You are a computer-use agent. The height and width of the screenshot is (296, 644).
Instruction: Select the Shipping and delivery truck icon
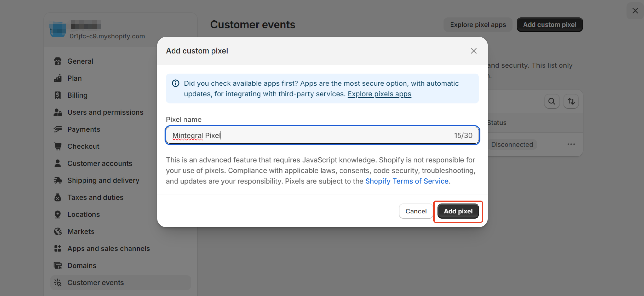[58, 180]
